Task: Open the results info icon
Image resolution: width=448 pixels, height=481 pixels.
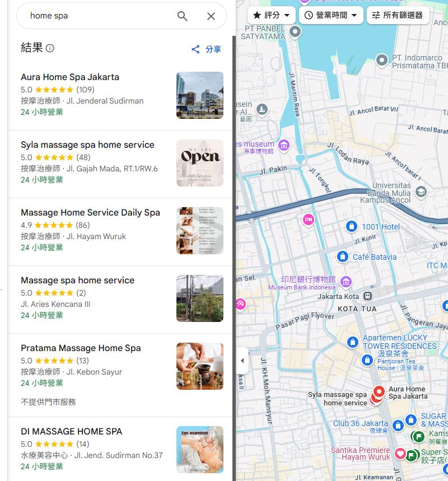Action: click(x=50, y=48)
